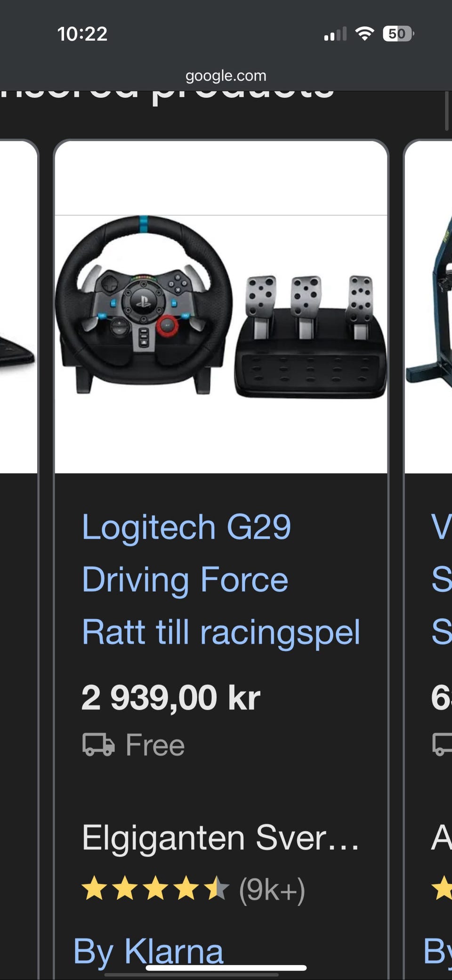
Task: Open the right card's product title
Action: point(442,579)
